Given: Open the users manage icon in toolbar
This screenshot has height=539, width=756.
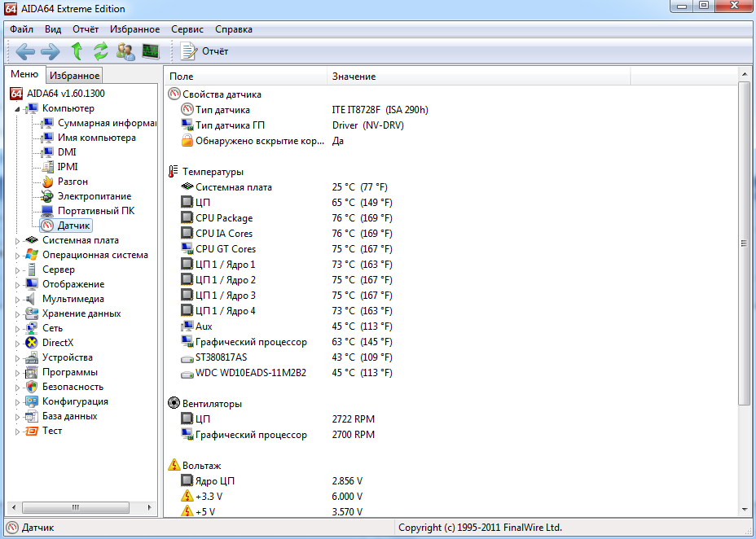Looking at the screenshot, I should click(x=125, y=51).
